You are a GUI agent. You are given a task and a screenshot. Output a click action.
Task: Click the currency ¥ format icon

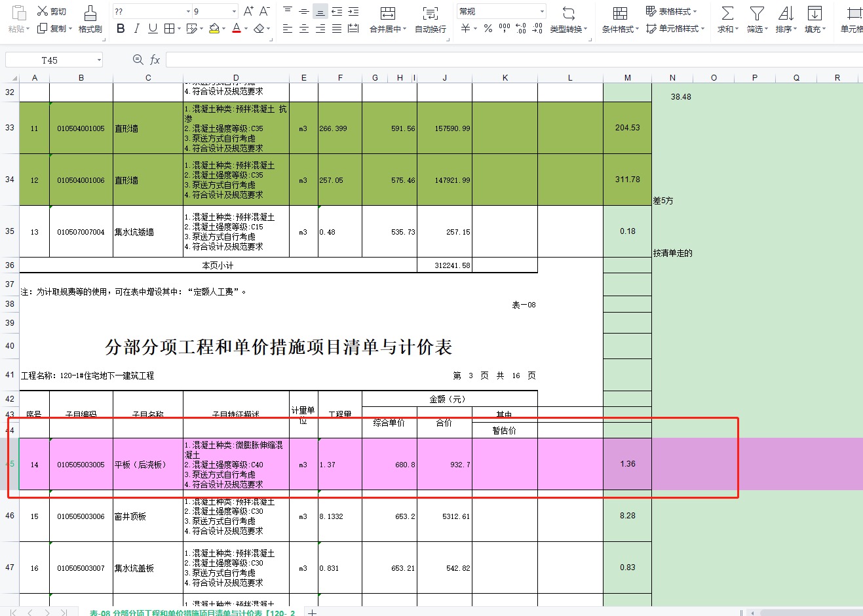point(465,28)
